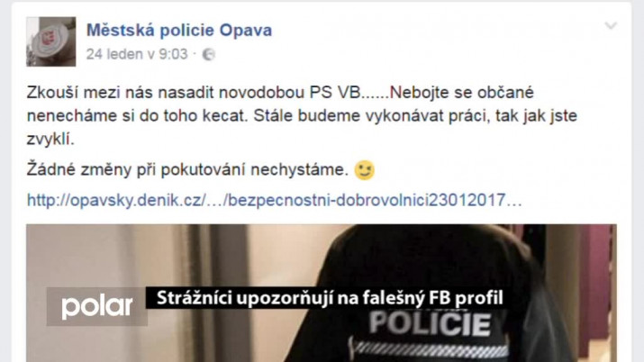Open the Městská policie Opava page name

179,30
